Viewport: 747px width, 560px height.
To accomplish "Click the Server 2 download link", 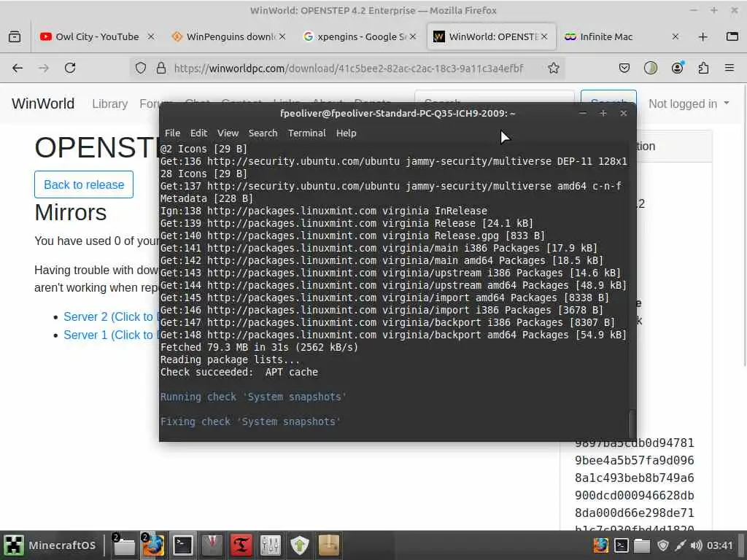I will pyautogui.click(x=109, y=316).
